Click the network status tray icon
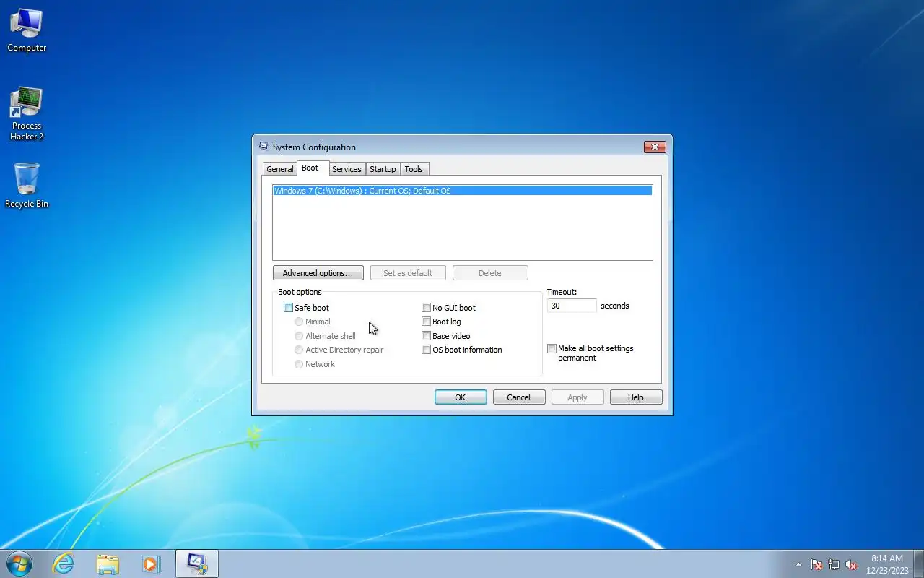 click(834, 564)
